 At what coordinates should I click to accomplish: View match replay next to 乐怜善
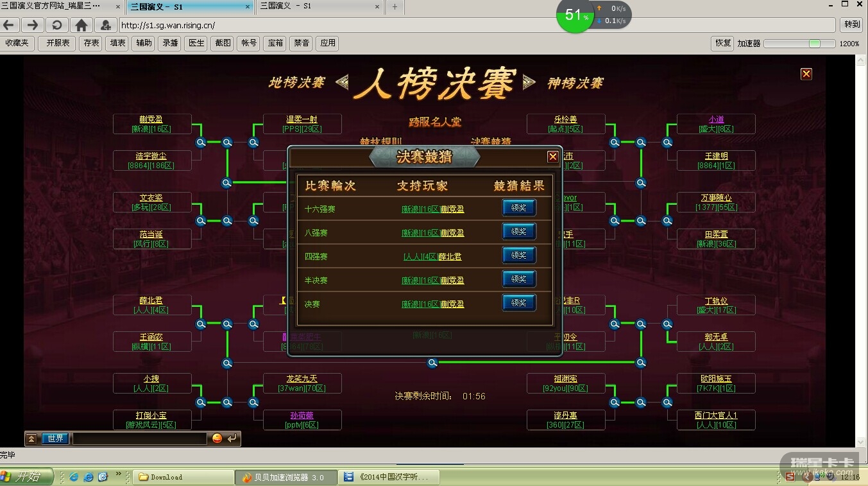point(615,143)
